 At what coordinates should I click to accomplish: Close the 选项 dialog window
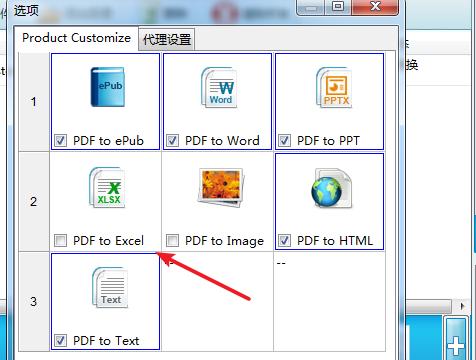point(375,7)
